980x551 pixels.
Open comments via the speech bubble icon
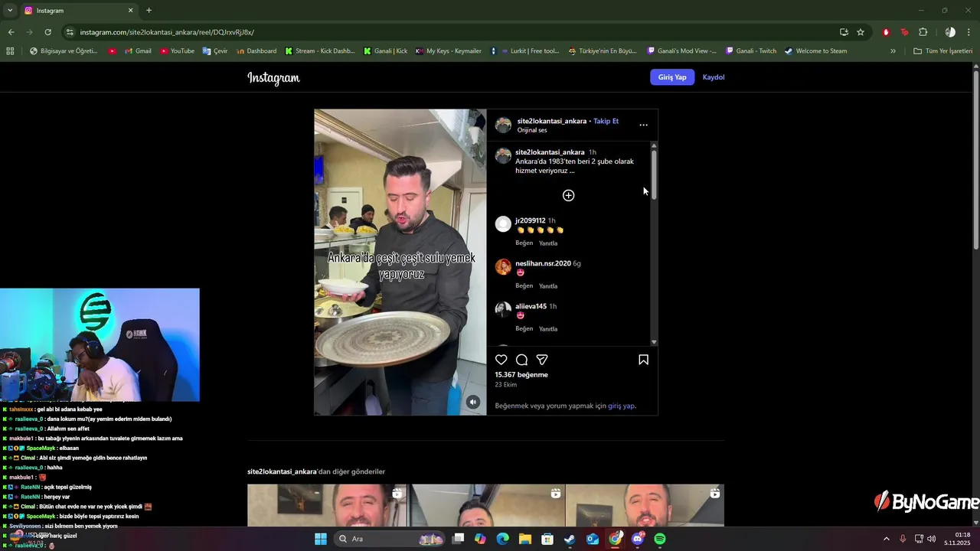[521, 360]
